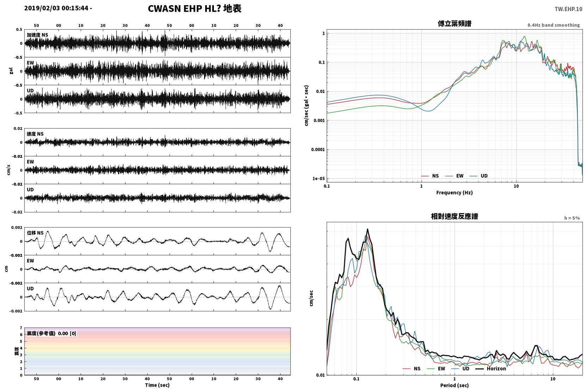Click the UD legend entry in Fourier spectrum
Image resolution: width=586 pixels, height=392 pixels.
pos(479,176)
